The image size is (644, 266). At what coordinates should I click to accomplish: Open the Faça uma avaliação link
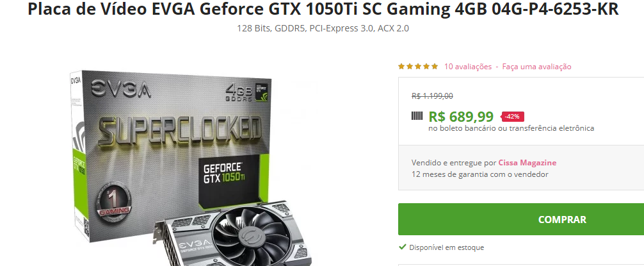[536, 67]
